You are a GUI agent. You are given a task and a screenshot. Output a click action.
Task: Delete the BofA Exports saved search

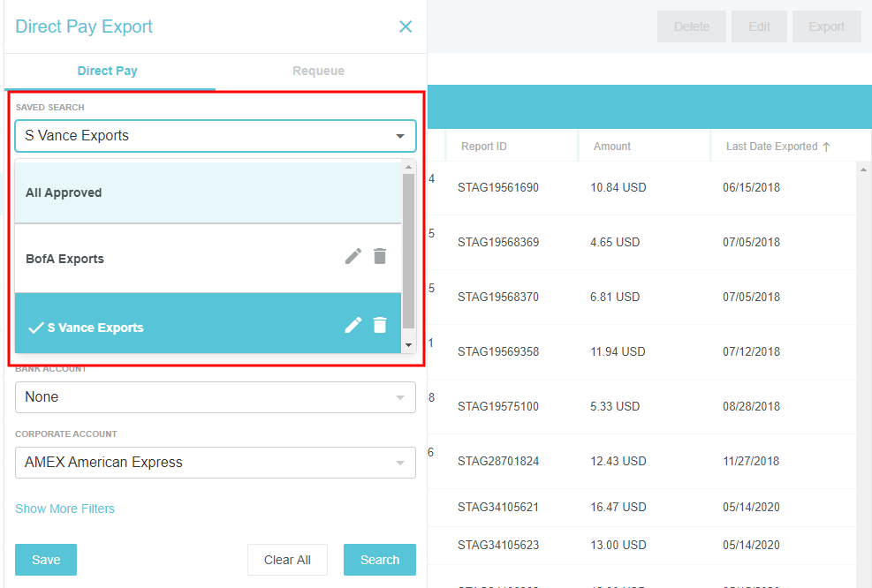coord(380,257)
